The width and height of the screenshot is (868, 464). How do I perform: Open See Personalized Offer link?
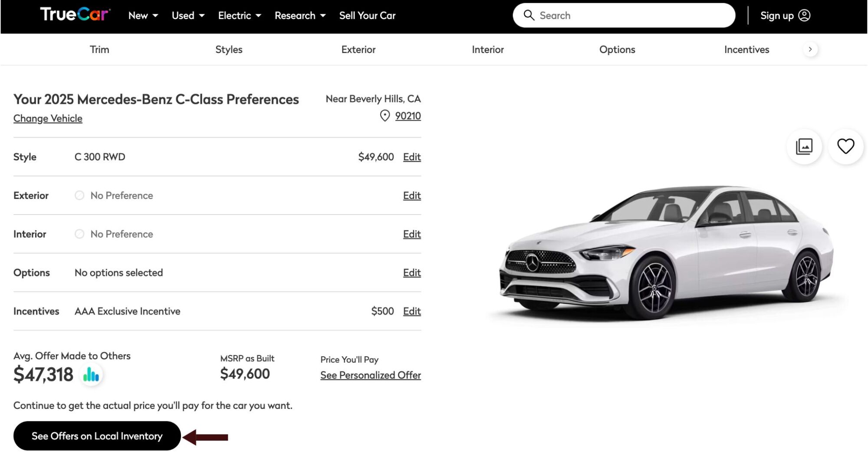click(x=371, y=375)
